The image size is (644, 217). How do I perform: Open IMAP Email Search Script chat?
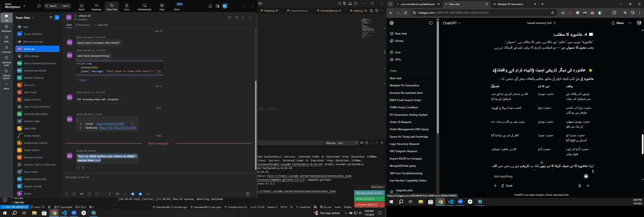pos(405,100)
